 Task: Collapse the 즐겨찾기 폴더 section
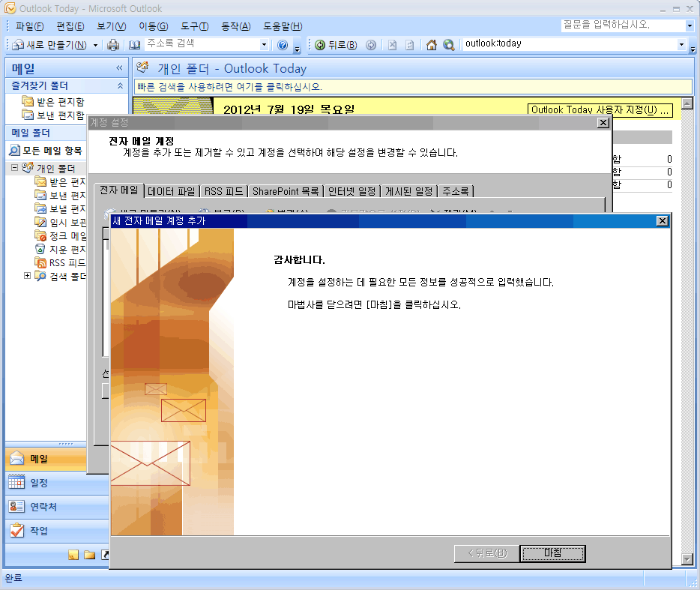(120, 85)
